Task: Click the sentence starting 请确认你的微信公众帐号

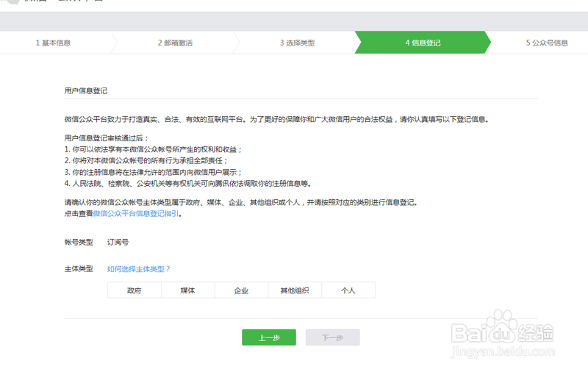Action: tap(241, 202)
